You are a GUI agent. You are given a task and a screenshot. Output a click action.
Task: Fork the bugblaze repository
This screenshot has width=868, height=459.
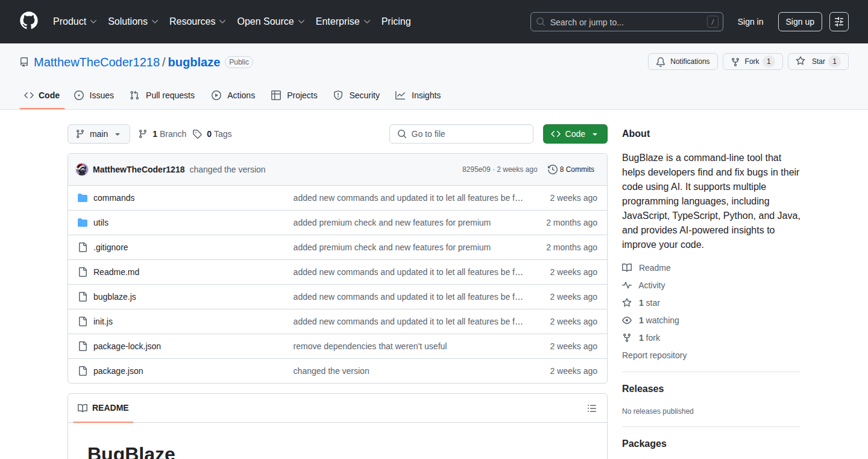753,62
